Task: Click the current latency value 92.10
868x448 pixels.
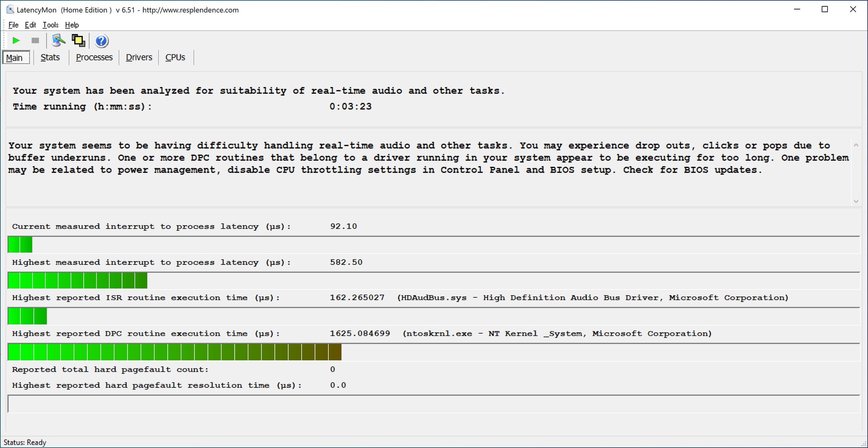Action: click(x=344, y=226)
